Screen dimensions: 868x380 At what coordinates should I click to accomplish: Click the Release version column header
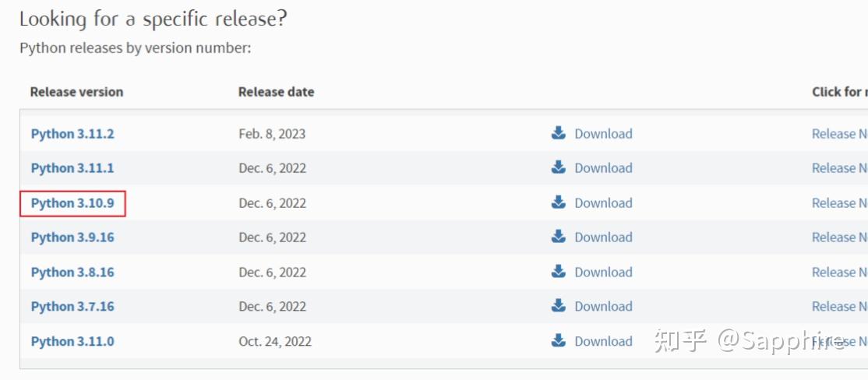[x=76, y=92]
